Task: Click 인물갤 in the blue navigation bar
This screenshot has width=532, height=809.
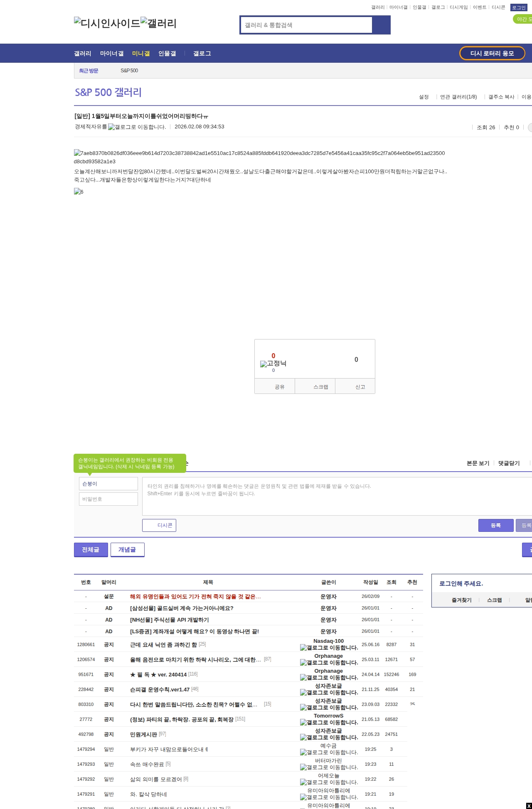Action: click(167, 54)
